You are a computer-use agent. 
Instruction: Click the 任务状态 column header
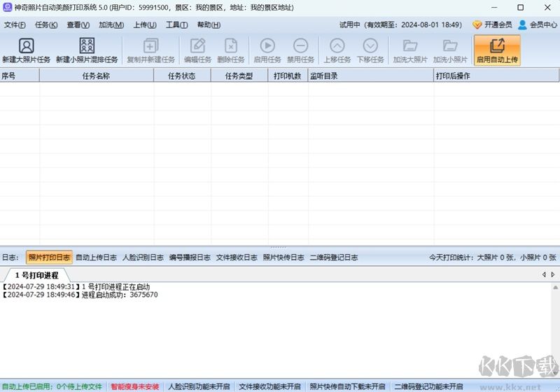click(x=182, y=76)
